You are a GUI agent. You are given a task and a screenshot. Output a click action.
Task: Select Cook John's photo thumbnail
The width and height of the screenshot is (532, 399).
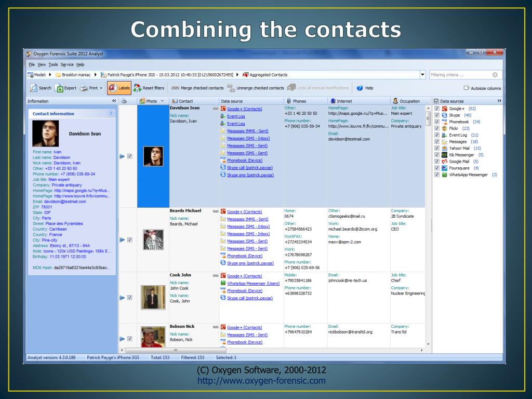(x=153, y=298)
